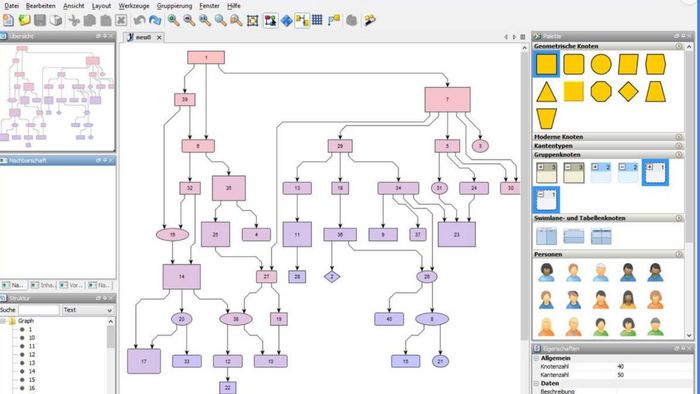The image size is (700, 394).
Task: Collapse the Allgemein properties section
Action: click(537, 358)
